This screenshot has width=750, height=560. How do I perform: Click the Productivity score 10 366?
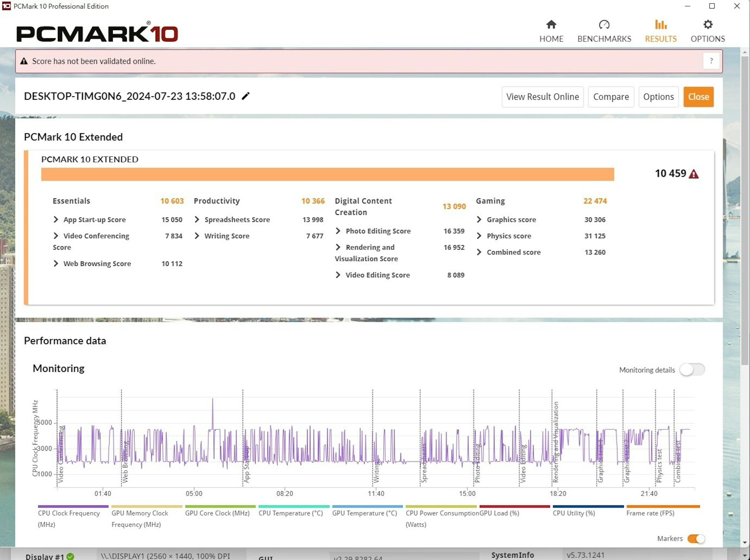(x=313, y=201)
